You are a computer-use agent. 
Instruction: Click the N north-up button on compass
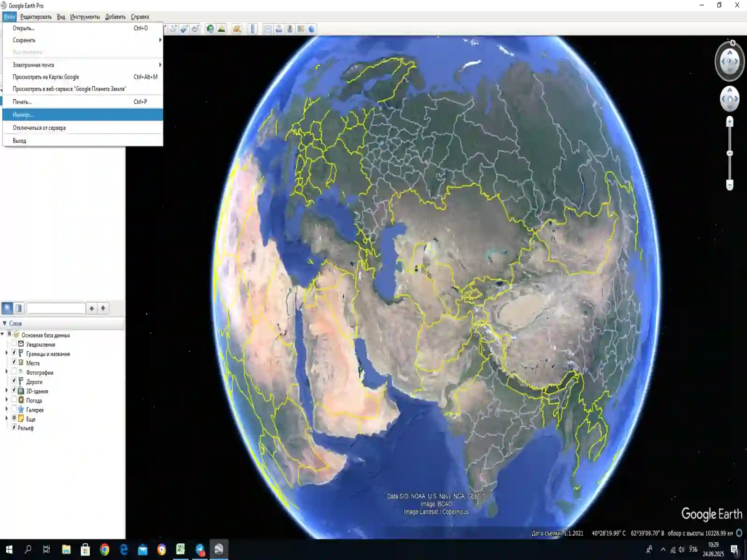733,43
